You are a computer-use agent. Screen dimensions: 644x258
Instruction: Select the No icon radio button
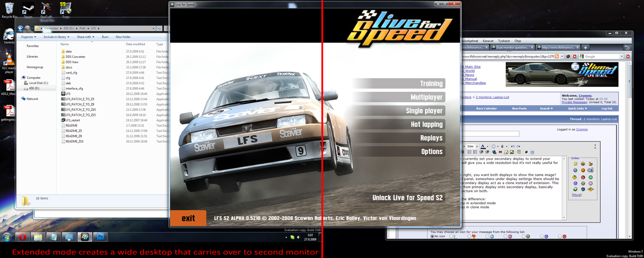pyautogui.click(x=432, y=236)
